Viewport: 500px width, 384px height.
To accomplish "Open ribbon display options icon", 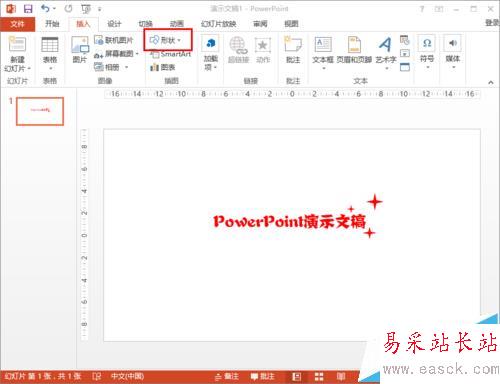I will click(439, 9).
